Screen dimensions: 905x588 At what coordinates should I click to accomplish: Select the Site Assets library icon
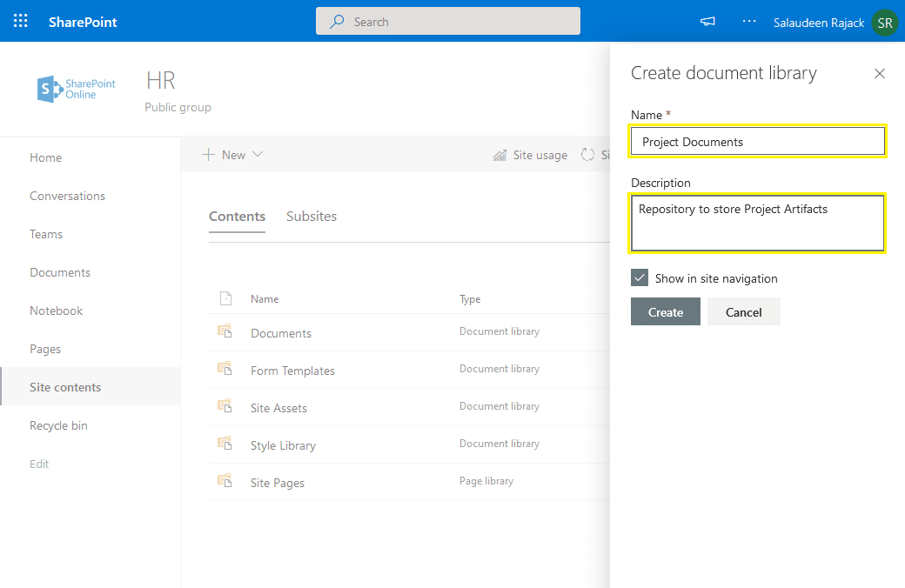coord(225,406)
